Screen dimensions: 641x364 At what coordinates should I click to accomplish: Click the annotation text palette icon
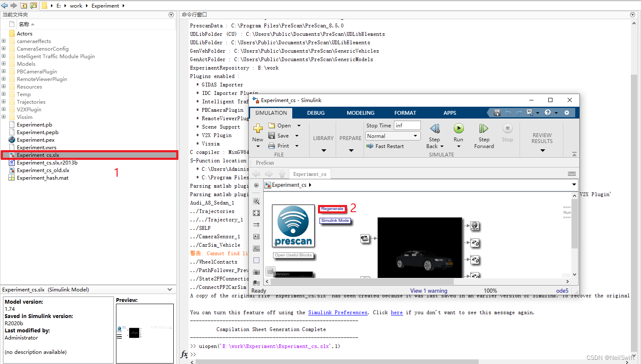tap(256, 237)
